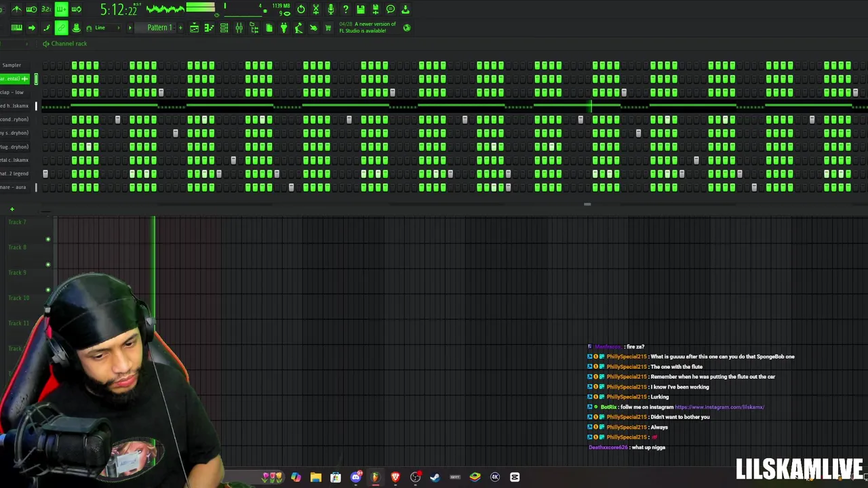The image size is (868, 488).
Task: Open the mixer icon
Action: [x=239, y=28]
